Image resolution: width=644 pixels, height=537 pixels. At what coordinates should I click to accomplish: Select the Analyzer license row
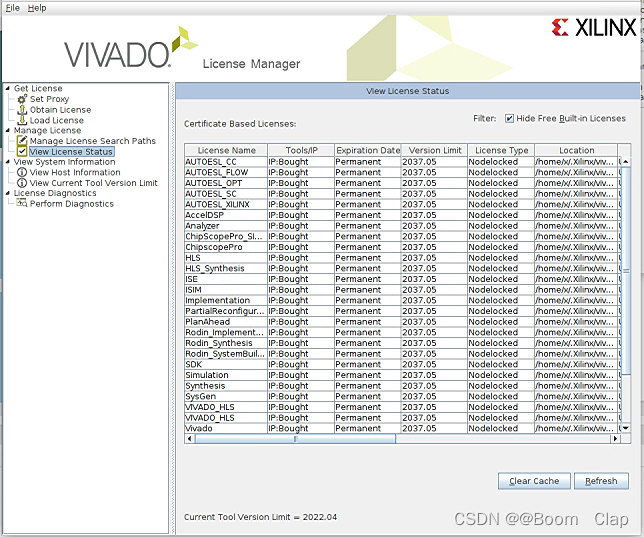click(x=401, y=226)
